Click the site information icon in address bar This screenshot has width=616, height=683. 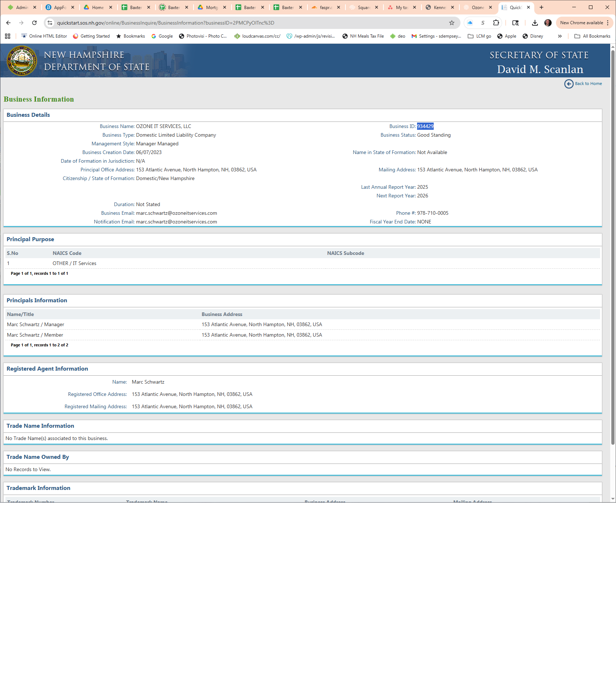[x=50, y=23]
